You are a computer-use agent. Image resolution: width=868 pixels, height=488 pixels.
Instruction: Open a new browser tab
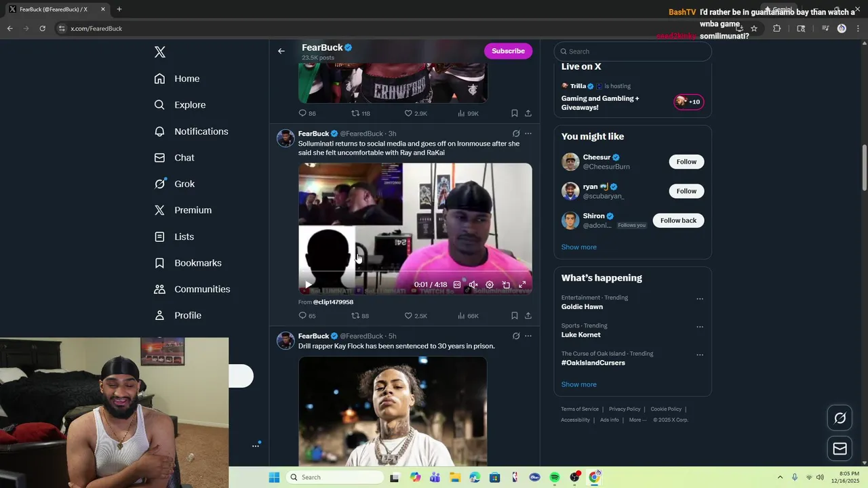(x=119, y=9)
